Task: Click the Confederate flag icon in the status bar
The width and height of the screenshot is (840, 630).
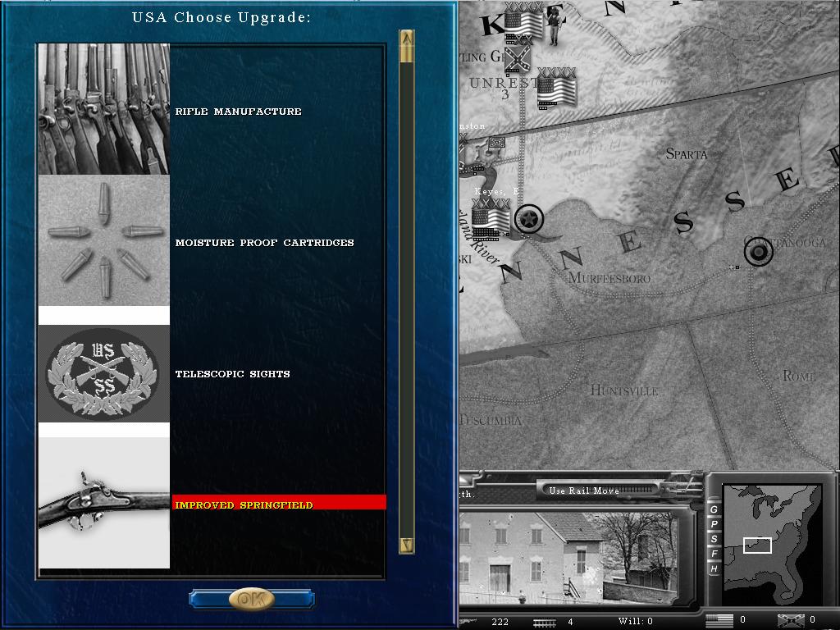Action: 791,620
